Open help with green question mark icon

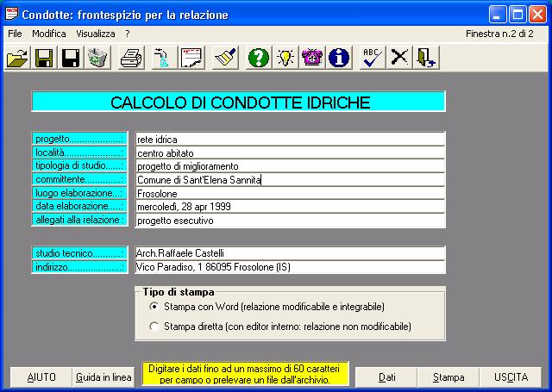pos(258,58)
